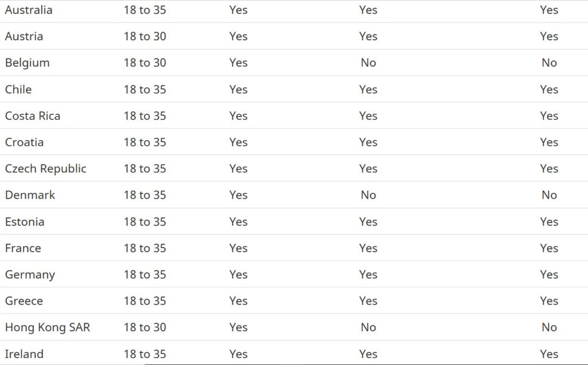Click the Czech Republic country name
Viewport: 588px width, 365px height.
46,169
